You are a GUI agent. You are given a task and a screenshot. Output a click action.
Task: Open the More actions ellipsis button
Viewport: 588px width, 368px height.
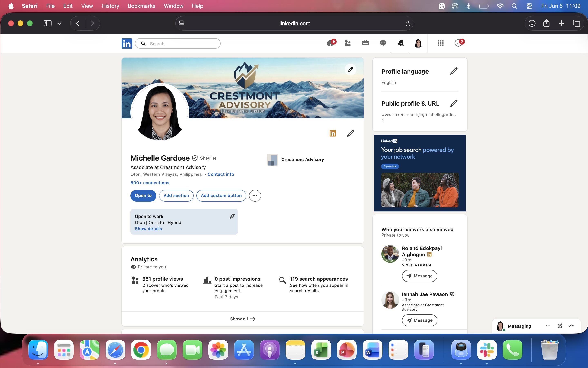click(x=255, y=195)
